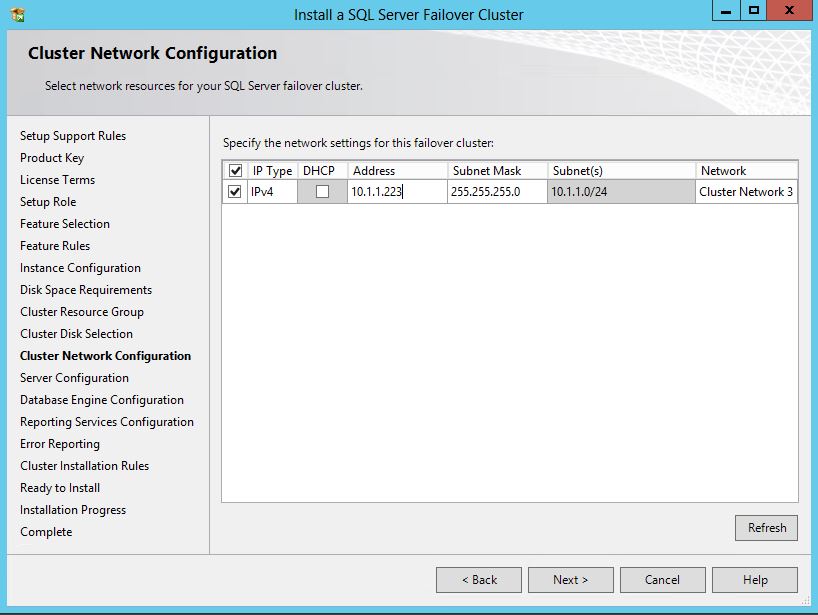Viewport: 818px width, 615px height.
Task: Uncheck the IPv4 row checkbox
Action: point(235,191)
